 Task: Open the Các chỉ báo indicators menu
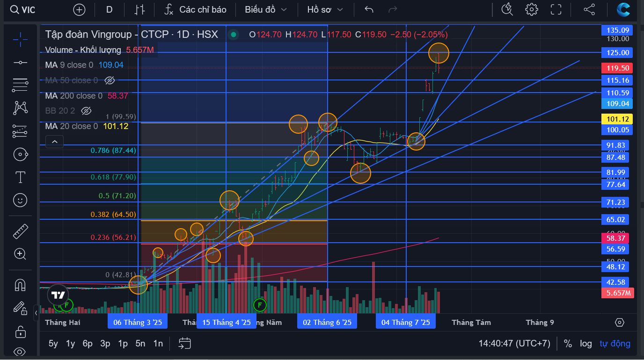pyautogui.click(x=196, y=9)
